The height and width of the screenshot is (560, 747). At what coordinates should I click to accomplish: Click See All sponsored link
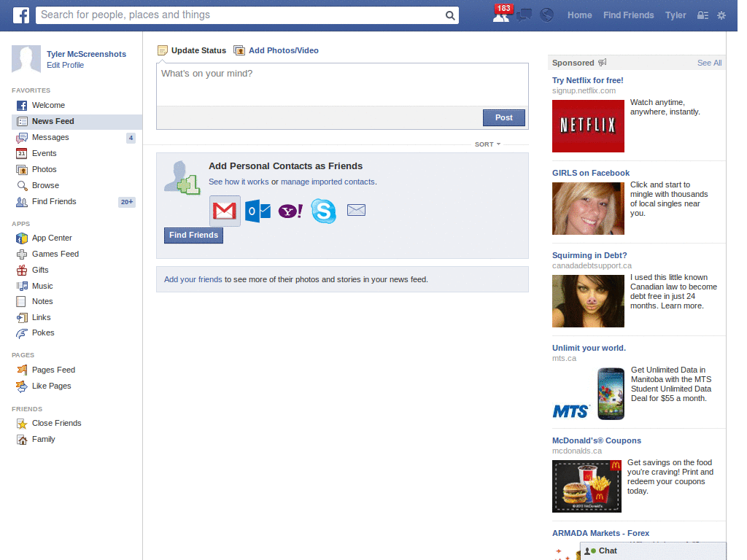coord(709,63)
